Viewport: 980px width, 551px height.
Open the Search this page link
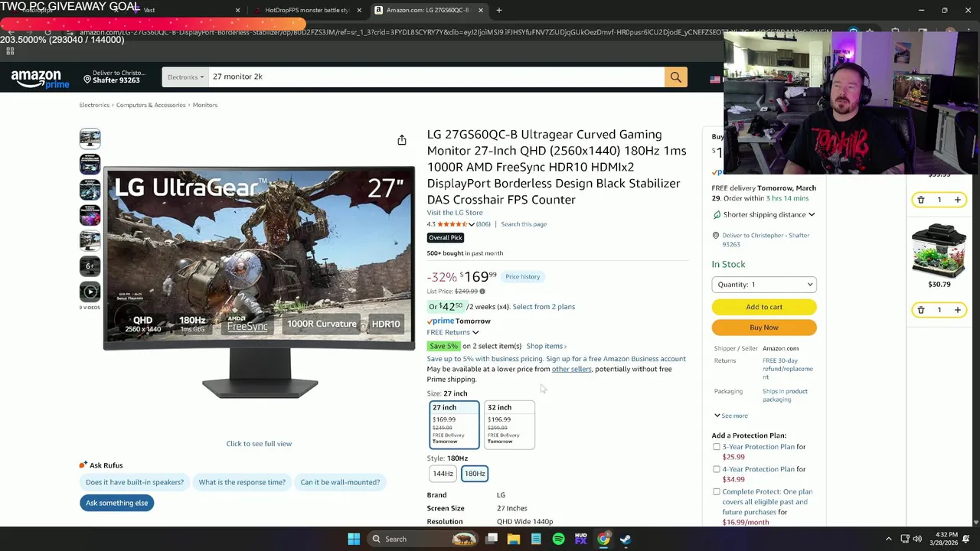pos(524,224)
